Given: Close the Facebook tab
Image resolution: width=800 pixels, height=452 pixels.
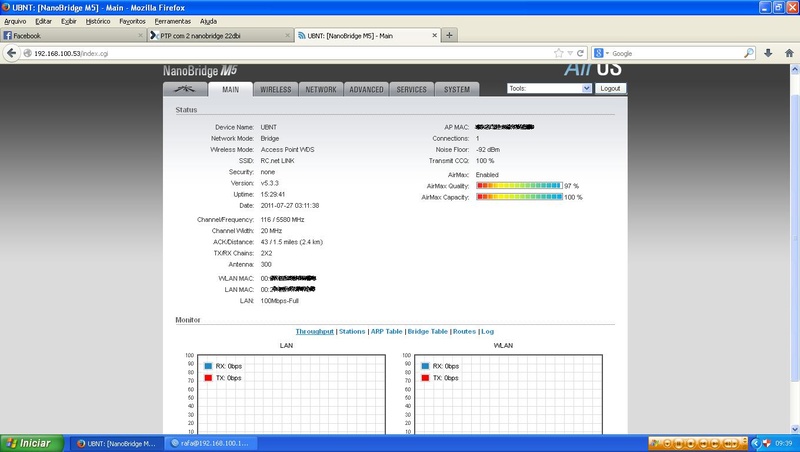Looking at the screenshot, I should coord(140,35).
